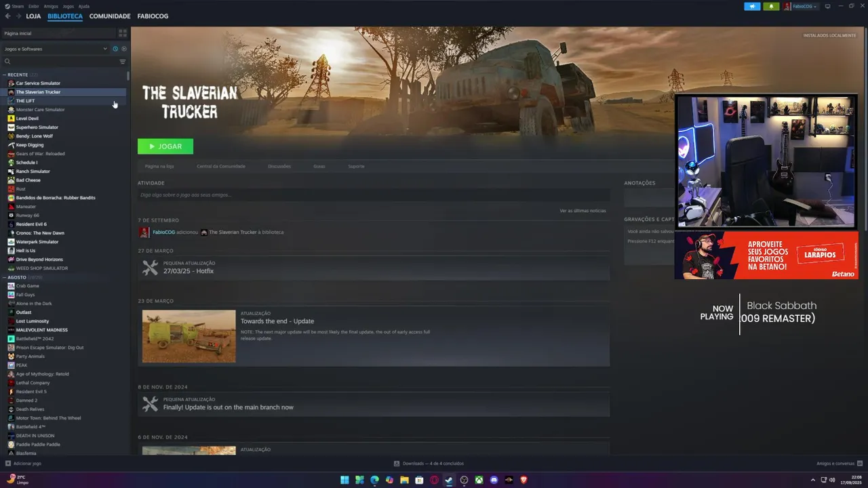Viewport: 868px width, 488px height.
Task: Select Resident Evil 6 game icon
Action: (11, 224)
